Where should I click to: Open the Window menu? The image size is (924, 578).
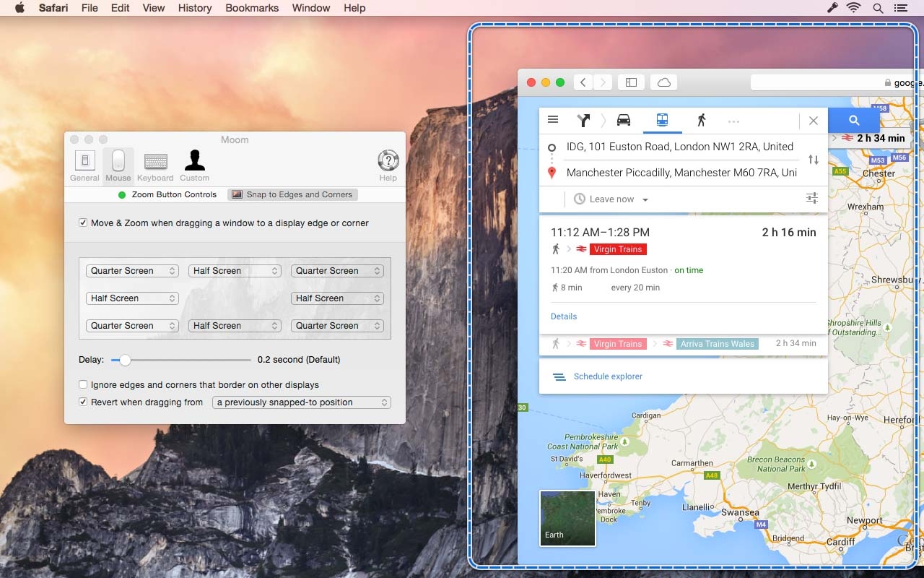[311, 8]
